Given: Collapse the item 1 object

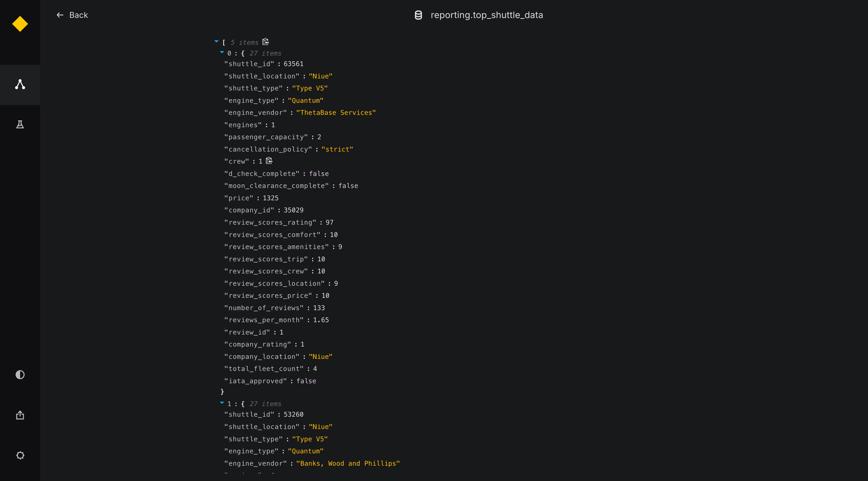Looking at the screenshot, I should click(x=222, y=403).
